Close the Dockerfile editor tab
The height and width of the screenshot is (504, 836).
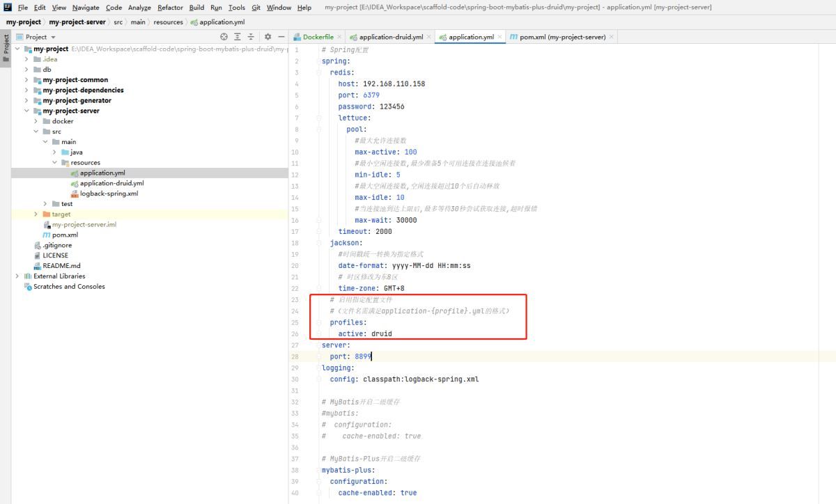(x=339, y=37)
